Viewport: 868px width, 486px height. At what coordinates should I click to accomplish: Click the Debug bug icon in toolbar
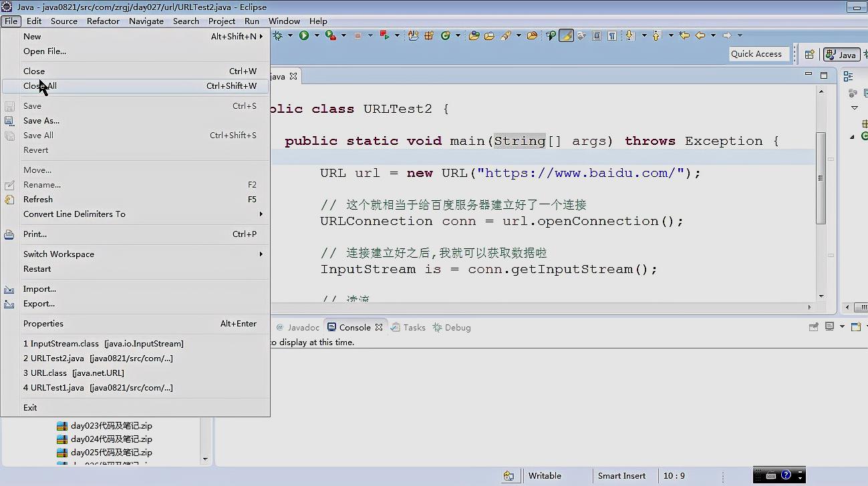[276, 35]
